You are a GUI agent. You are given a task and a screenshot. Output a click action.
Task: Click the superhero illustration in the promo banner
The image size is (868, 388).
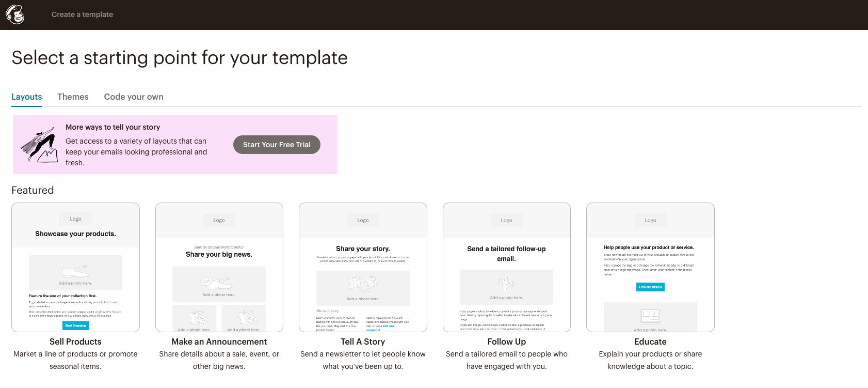click(x=40, y=145)
